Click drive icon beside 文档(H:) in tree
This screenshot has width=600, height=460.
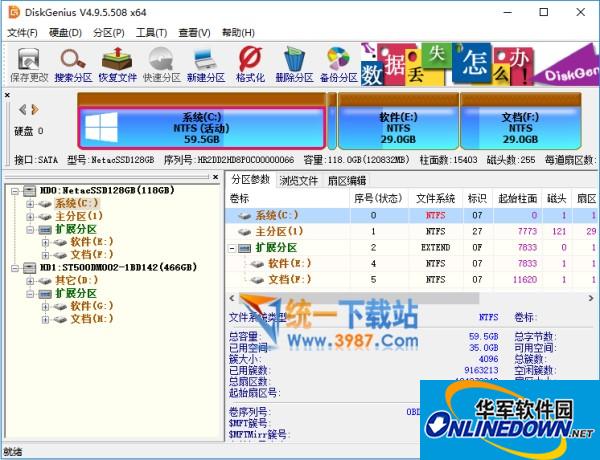tap(60, 319)
